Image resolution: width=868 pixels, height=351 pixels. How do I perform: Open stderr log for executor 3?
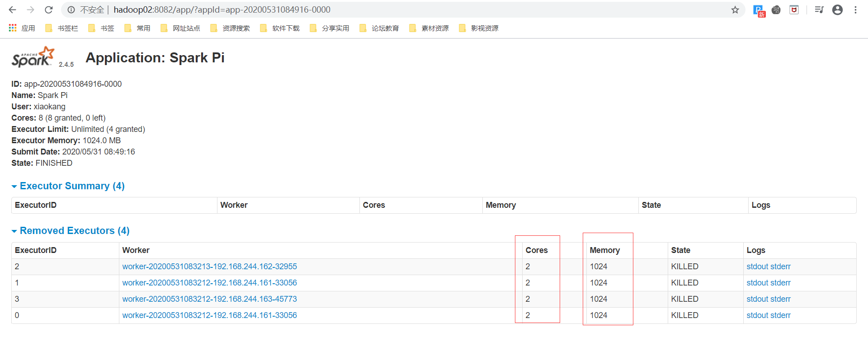pyautogui.click(x=781, y=299)
